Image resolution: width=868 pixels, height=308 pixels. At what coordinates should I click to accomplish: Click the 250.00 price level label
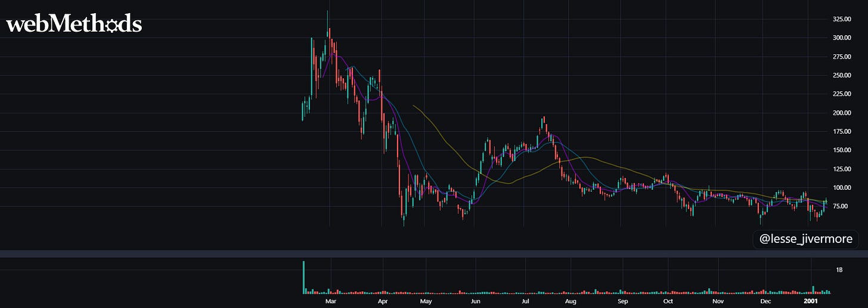click(x=841, y=75)
